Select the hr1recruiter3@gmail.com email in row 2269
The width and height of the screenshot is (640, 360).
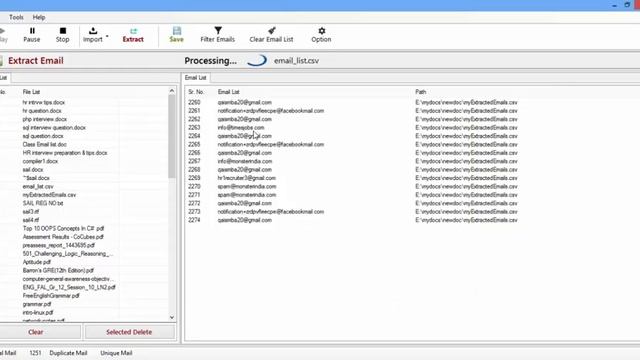tap(247, 178)
